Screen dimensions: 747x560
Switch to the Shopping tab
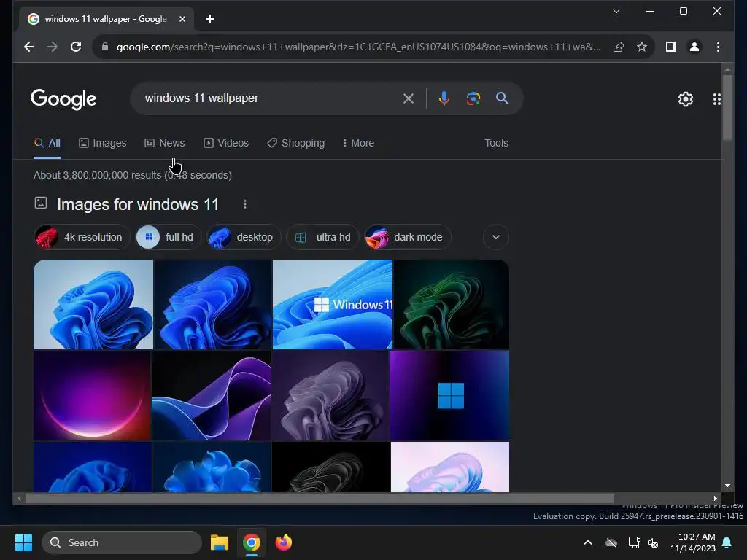(x=296, y=143)
